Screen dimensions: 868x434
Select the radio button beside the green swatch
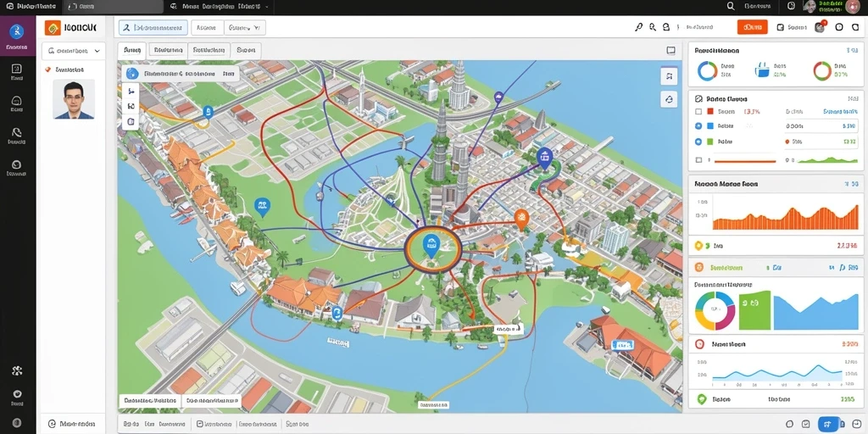tap(698, 142)
